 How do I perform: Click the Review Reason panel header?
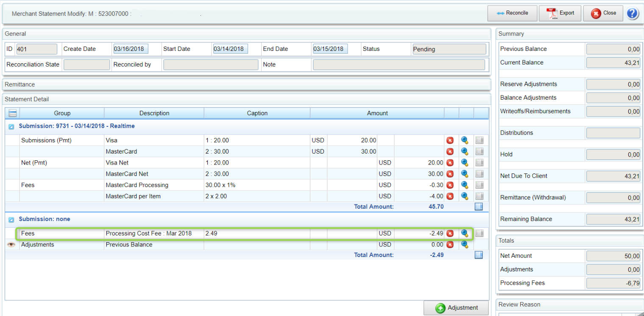[x=569, y=305]
